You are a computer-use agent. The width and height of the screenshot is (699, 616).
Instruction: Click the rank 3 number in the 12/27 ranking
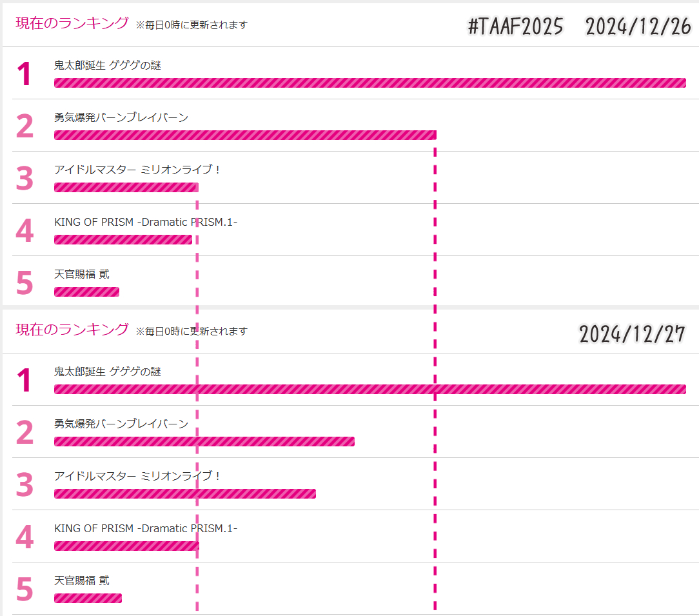click(x=25, y=484)
